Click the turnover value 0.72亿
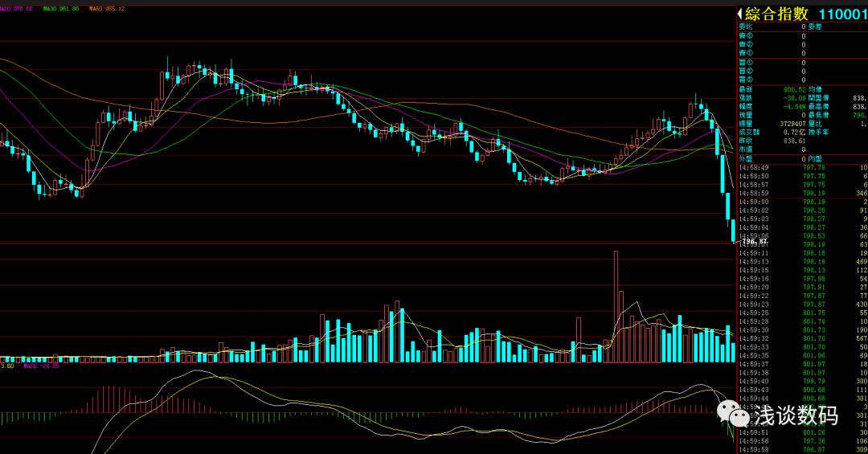The width and height of the screenshot is (868, 454). click(794, 133)
